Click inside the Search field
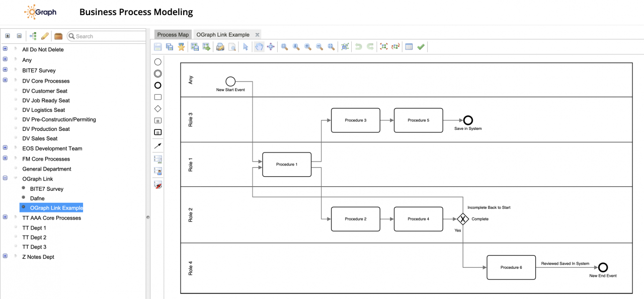The image size is (644, 299). [x=106, y=36]
